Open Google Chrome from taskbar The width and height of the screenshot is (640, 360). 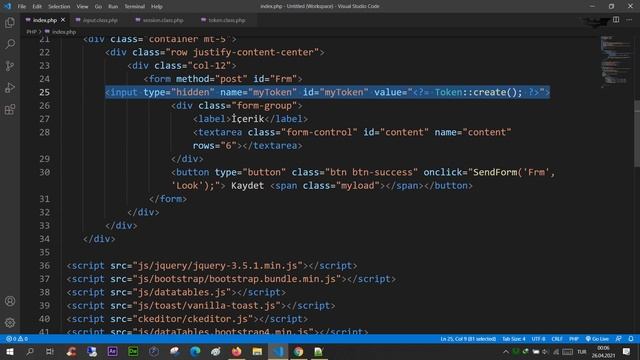tap(298, 351)
